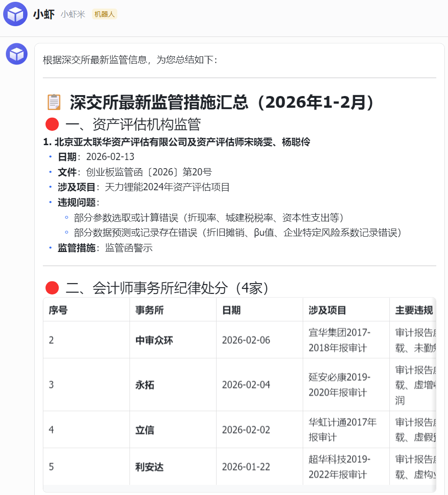Click the intro line 根据深交所最新监管信息
The image size is (448, 495).
[130, 60]
